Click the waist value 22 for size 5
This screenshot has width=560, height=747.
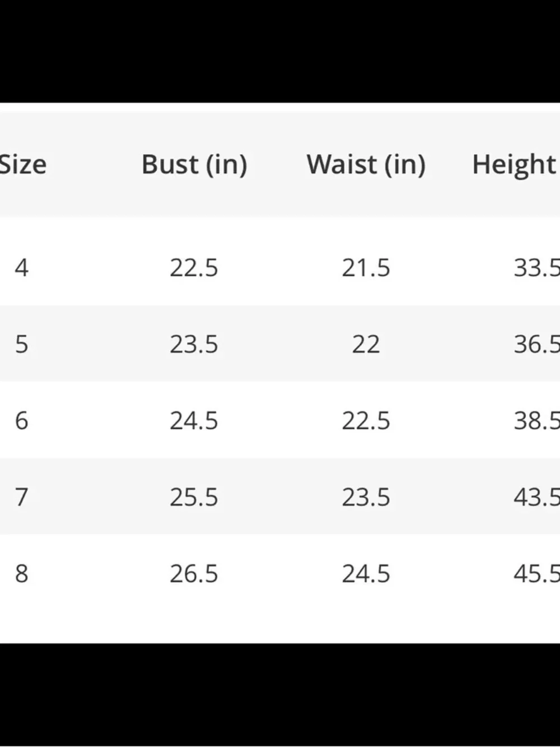(x=366, y=344)
